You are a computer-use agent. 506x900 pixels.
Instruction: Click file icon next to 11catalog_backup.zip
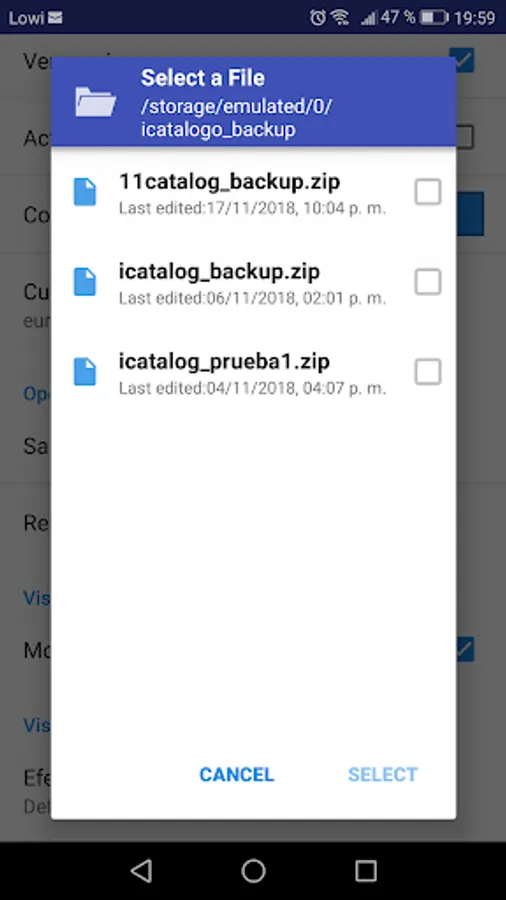coord(85,192)
